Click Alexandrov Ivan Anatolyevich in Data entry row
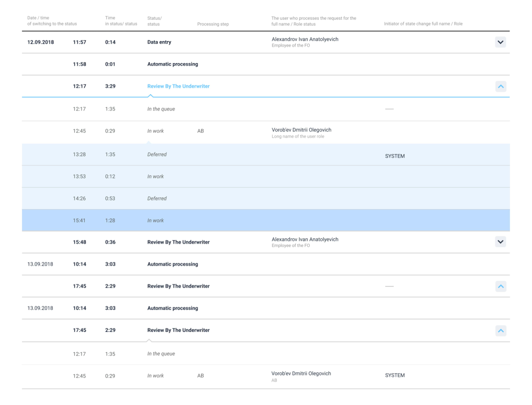 305,39
